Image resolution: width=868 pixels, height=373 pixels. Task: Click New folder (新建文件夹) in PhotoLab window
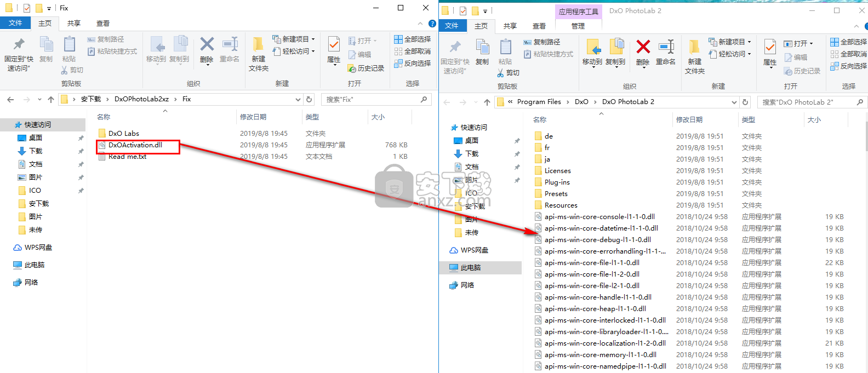[x=695, y=57]
